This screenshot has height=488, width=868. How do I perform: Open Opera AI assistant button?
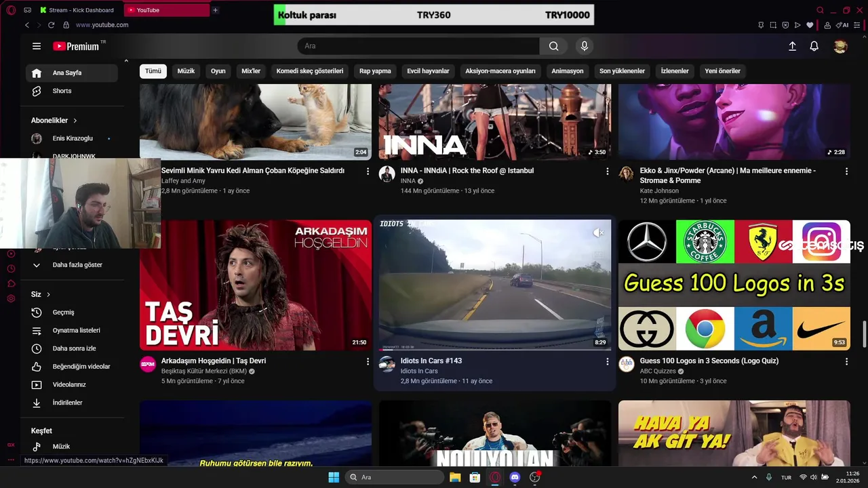click(843, 25)
